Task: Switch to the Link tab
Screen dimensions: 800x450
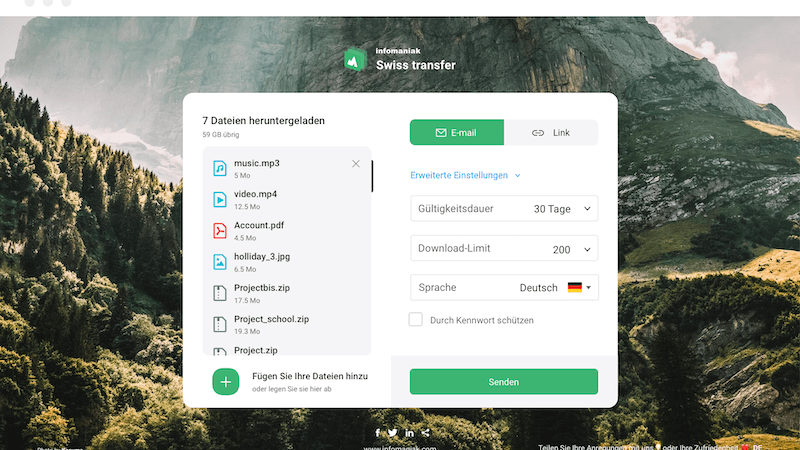Action: (x=551, y=133)
